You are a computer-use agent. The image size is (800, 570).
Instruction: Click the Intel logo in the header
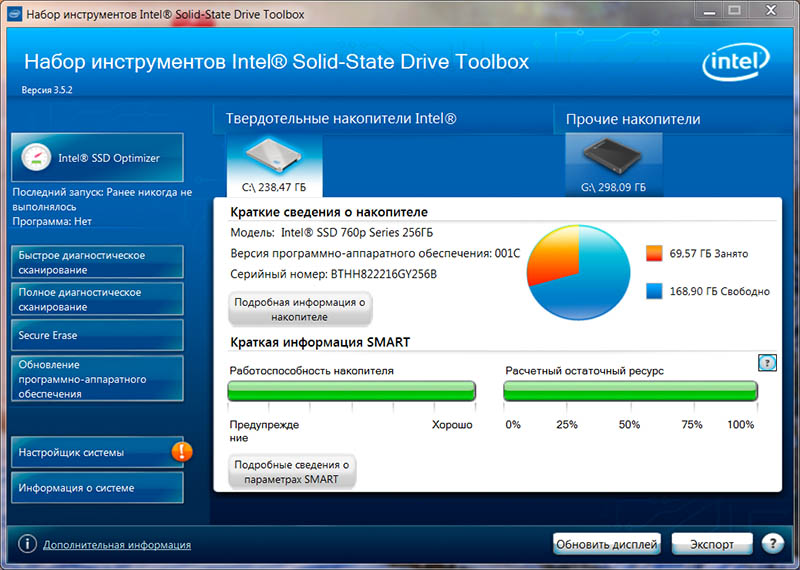tap(736, 63)
